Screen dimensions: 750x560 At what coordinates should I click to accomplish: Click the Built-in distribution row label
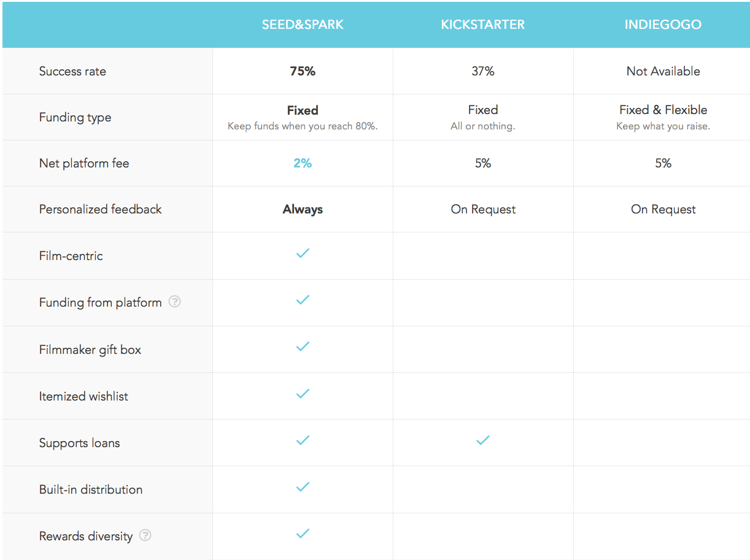coord(91,489)
